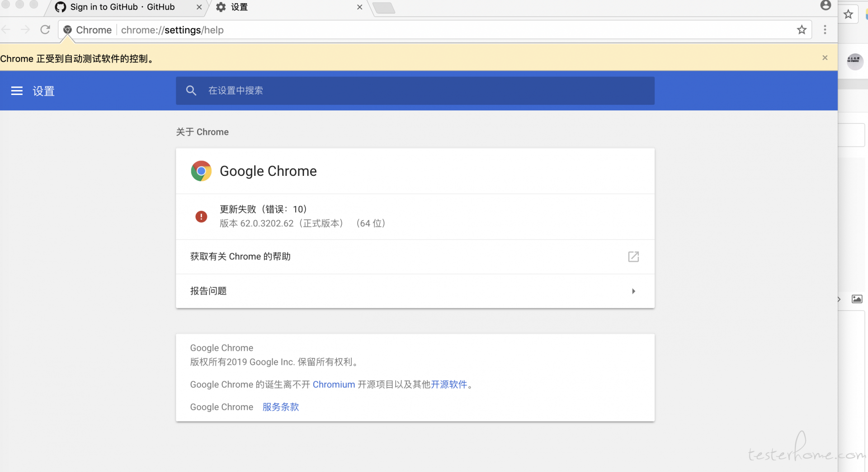Screen dimensions: 868x472
Task: Open the user profile icon in the title bar
Action: (x=826, y=5)
